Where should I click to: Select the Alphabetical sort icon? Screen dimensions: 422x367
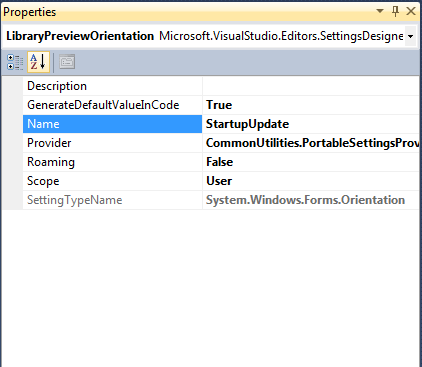tap(38, 62)
